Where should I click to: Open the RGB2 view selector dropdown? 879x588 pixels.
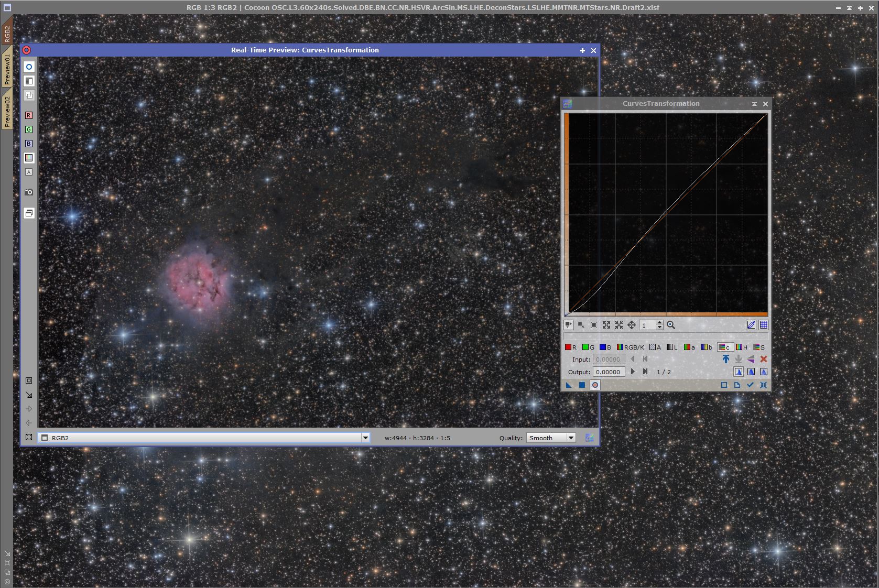click(365, 438)
